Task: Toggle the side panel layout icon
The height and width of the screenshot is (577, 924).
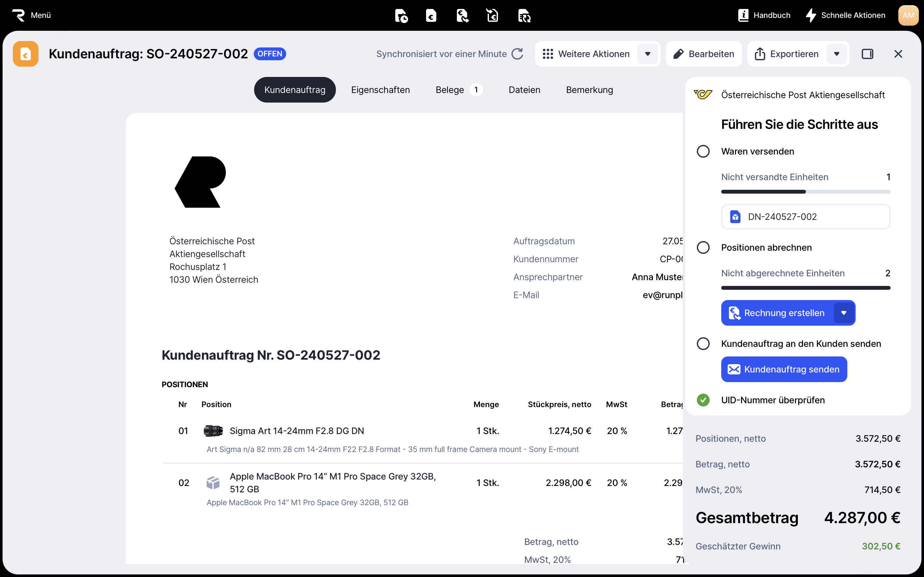Action: (x=867, y=54)
